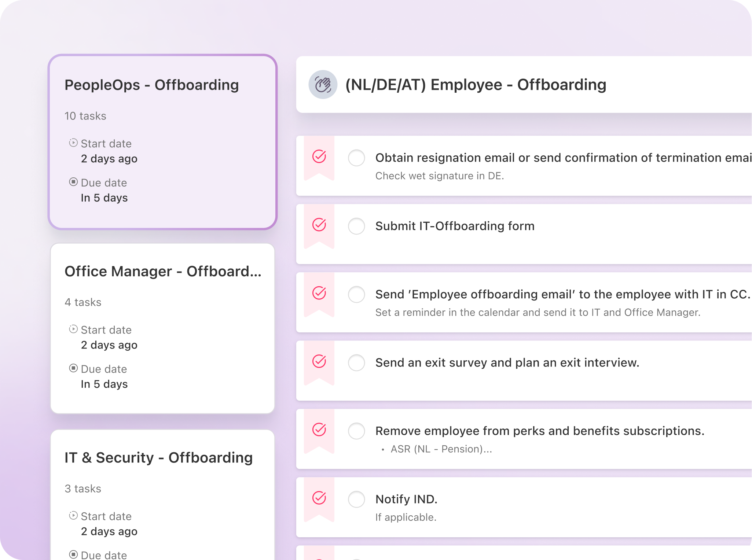
Task: Mark 'Submit IT-Offboarding form' as complete
Action: coord(356,226)
